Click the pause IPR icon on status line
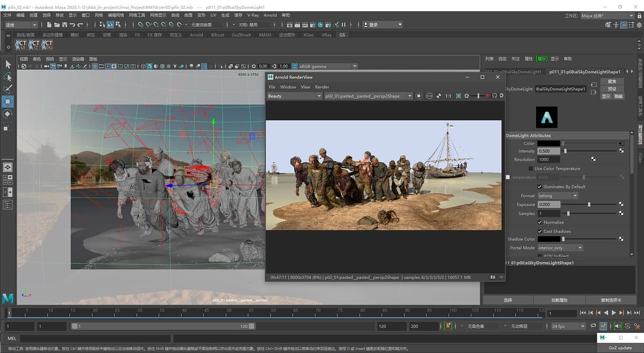Screen dimensions: 644x353 (x=343, y=25)
